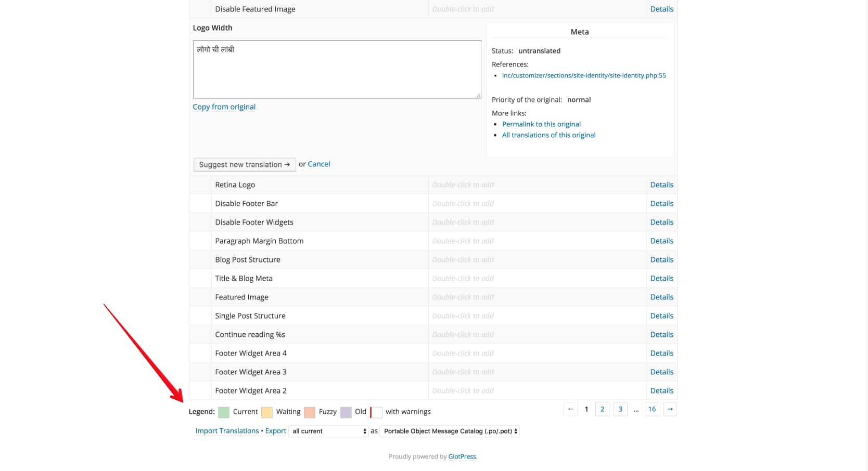Image resolution: width=868 pixels, height=471 pixels.
Task: Open the export format dropdown for .po/.pot
Action: click(x=449, y=431)
